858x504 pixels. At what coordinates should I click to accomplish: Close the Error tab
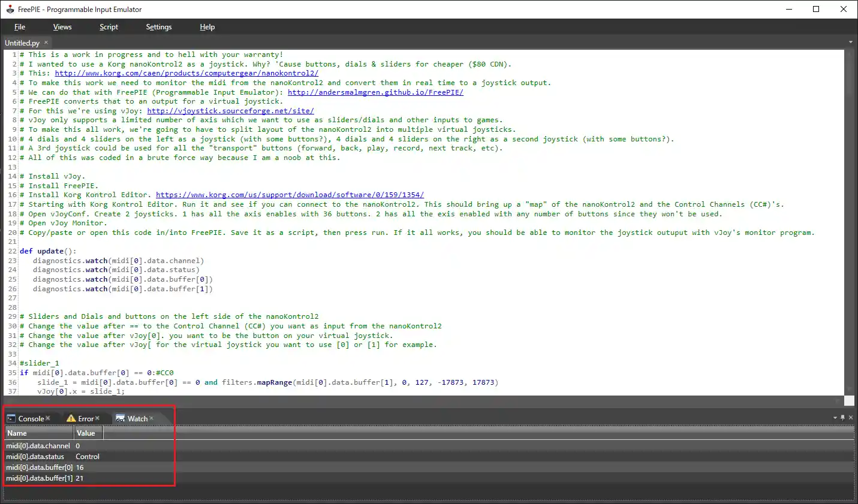pos(97,418)
